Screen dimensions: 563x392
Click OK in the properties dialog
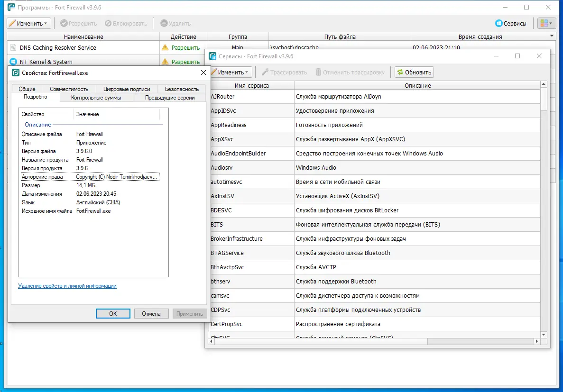(x=113, y=313)
